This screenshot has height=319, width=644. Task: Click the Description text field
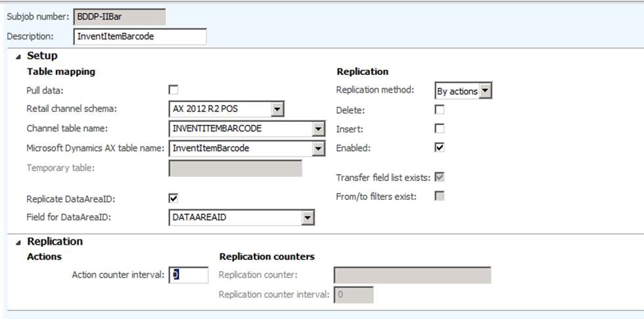coord(139,37)
